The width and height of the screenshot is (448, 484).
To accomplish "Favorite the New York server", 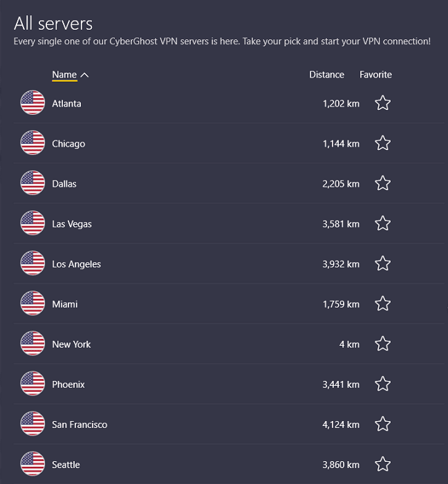I will (x=382, y=344).
